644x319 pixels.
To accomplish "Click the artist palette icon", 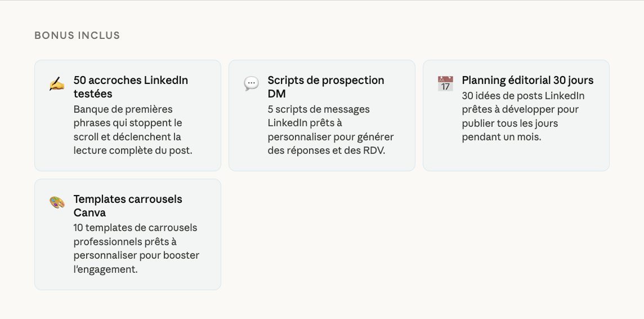I will tap(57, 203).
